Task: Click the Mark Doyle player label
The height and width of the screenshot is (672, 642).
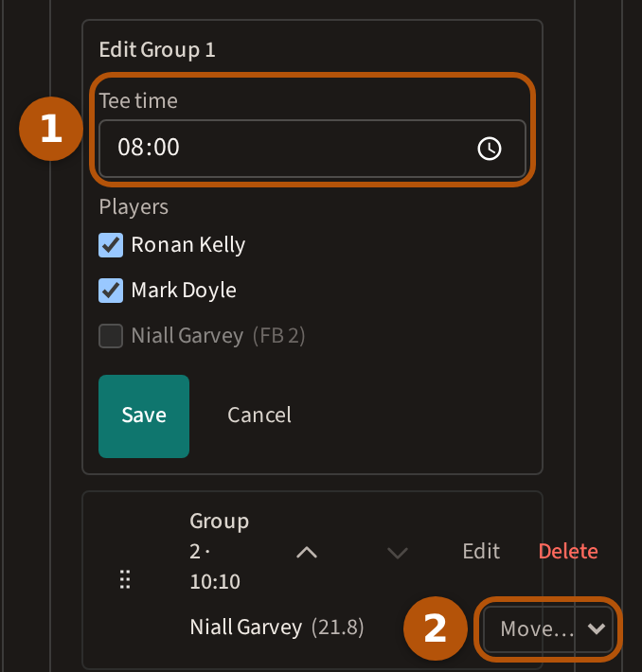Action: pos(184,291)
